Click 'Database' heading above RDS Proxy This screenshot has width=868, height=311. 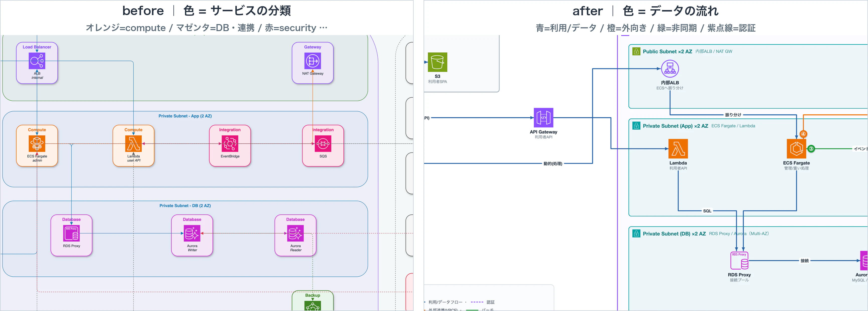pyautogui.click(x=71, y=220)
